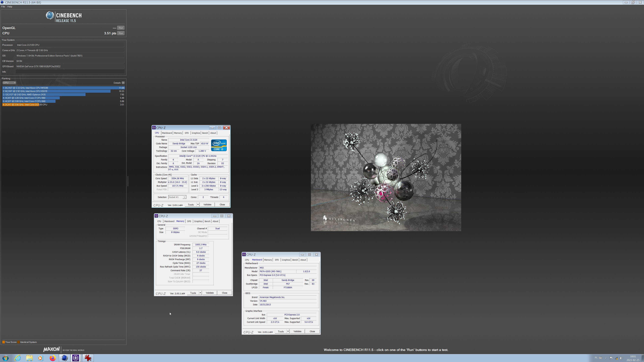Open Bench tab in CPU-Z CPU window

pos(205,133)
